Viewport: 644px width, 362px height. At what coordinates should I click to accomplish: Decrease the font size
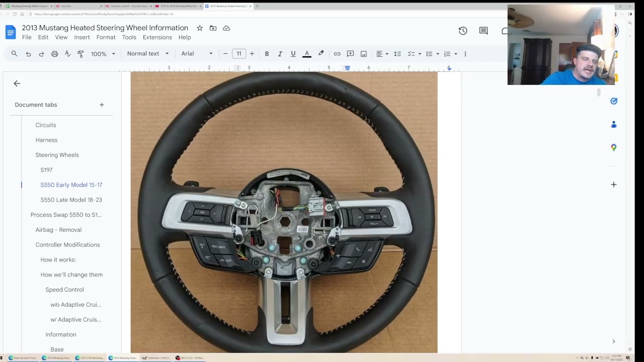tap(225, 54)
